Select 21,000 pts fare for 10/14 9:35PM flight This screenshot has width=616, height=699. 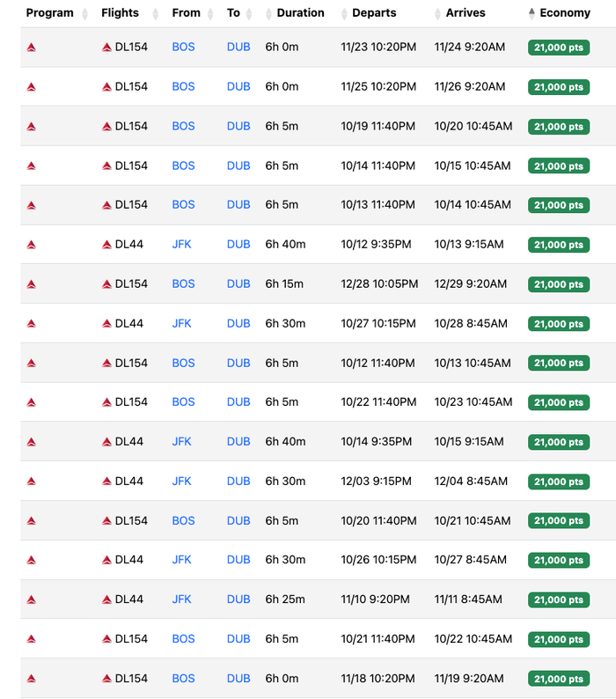tap(559, 442)
